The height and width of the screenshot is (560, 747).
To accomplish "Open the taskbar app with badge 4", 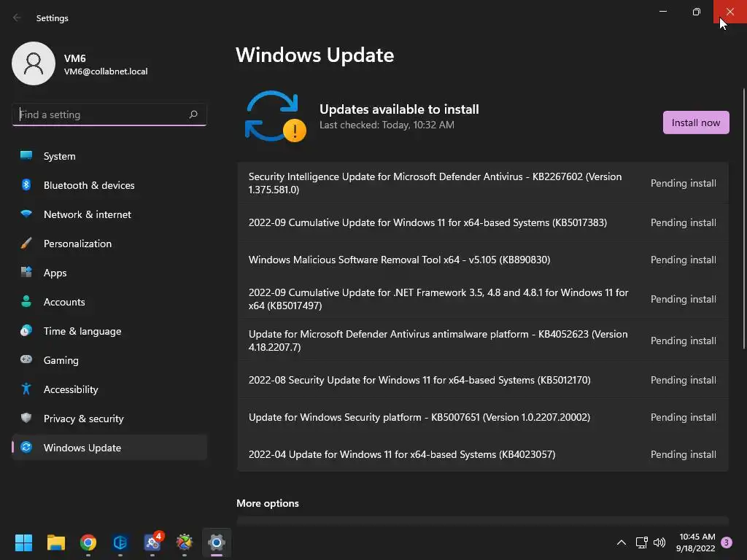I will tap(153, 542).
